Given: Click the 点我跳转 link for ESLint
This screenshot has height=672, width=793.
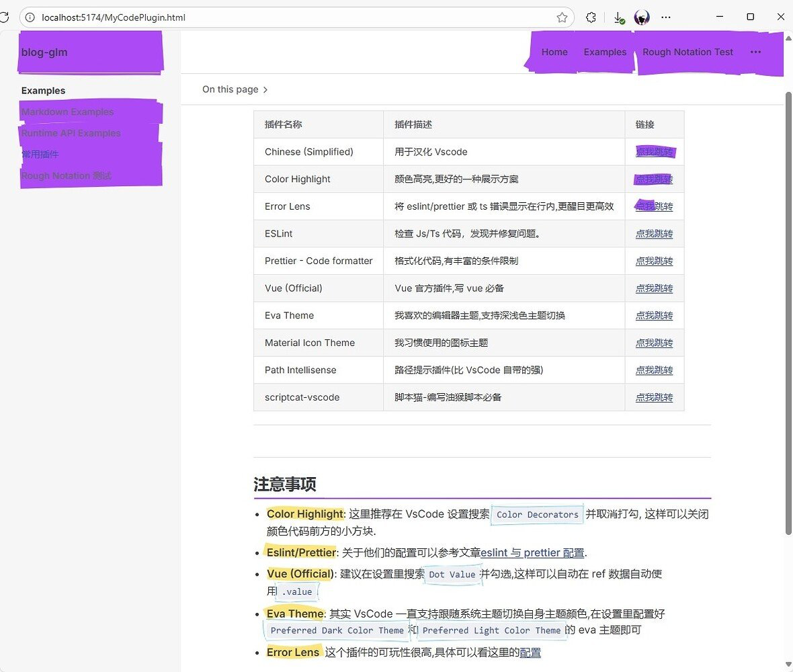Looking at the screenshot, I should [654, 234].
